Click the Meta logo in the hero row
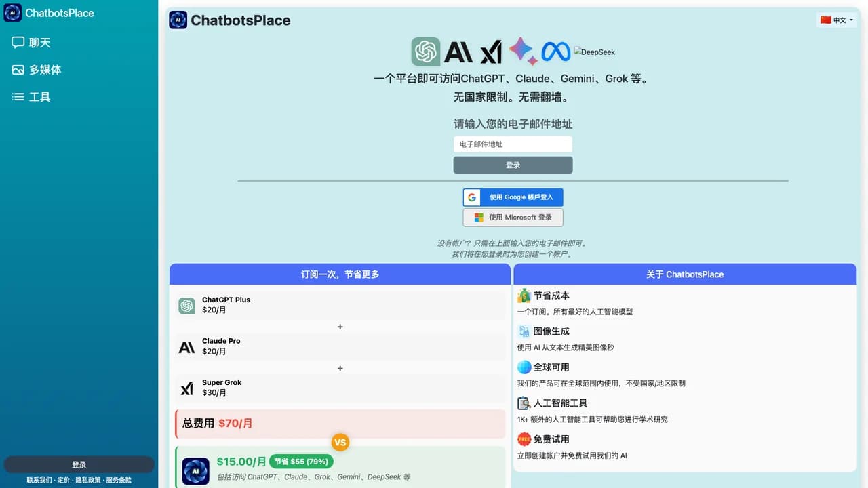The image size is (868, 488). click(556, 52)
